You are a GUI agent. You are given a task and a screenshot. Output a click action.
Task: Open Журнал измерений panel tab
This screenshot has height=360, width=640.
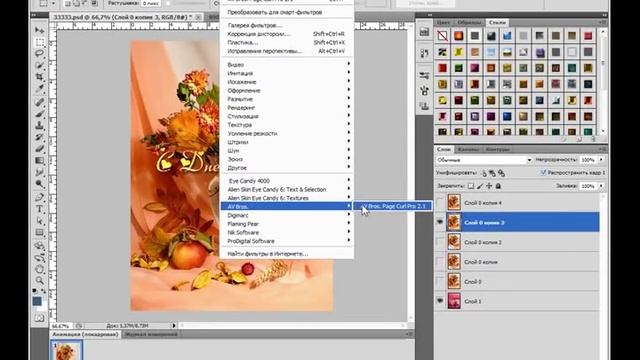(151, 334)
